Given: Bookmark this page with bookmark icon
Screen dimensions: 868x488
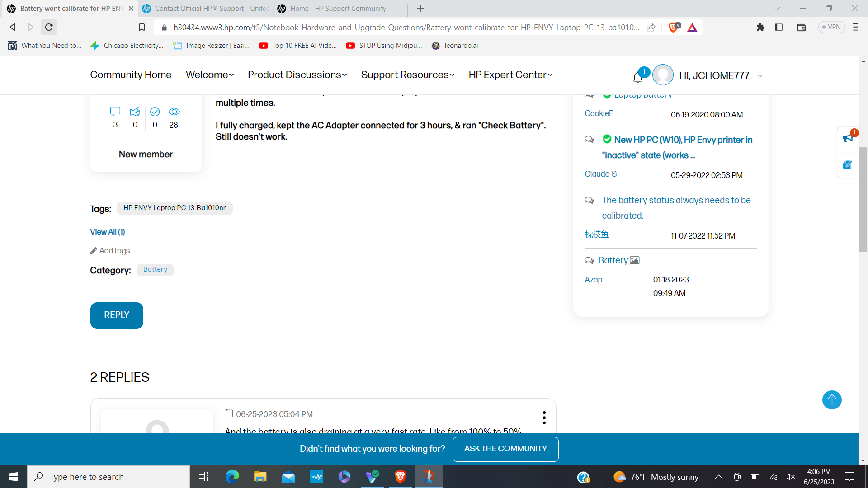Looking at the screenshot, I should [142, 28].
